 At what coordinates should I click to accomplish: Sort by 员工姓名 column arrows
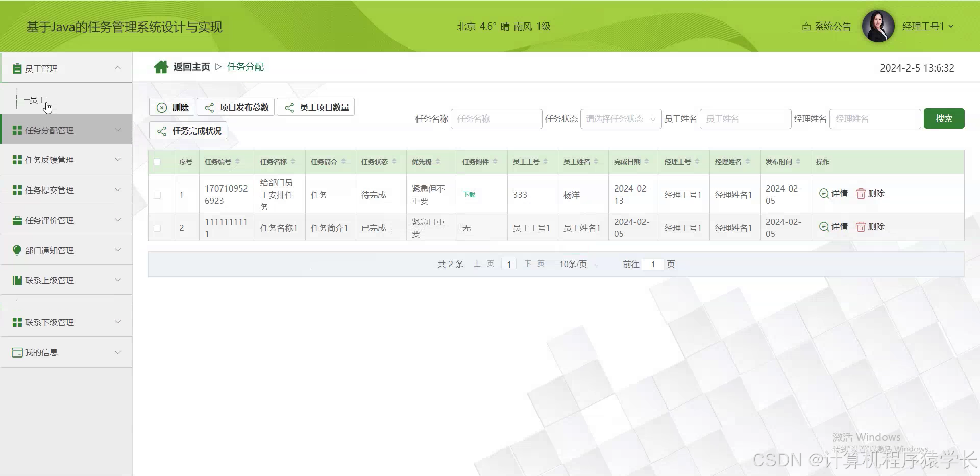pyautogui.click(x=596, y=162)
